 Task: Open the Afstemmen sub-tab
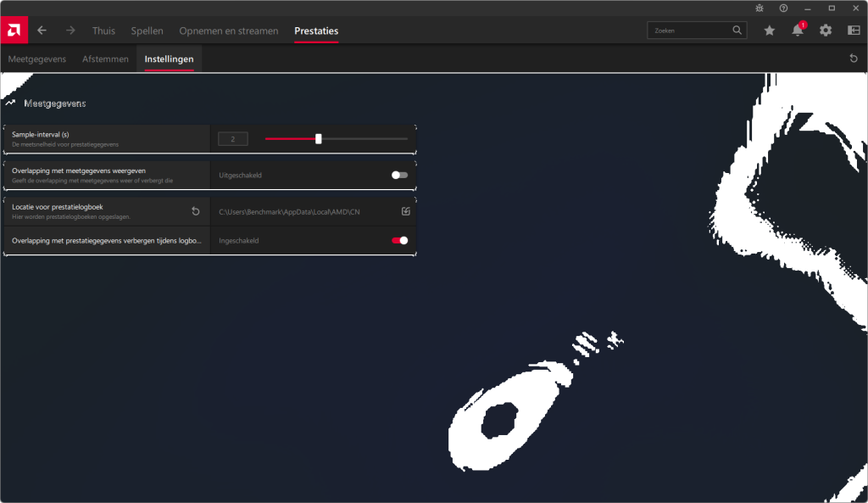[x=105, y=59]
